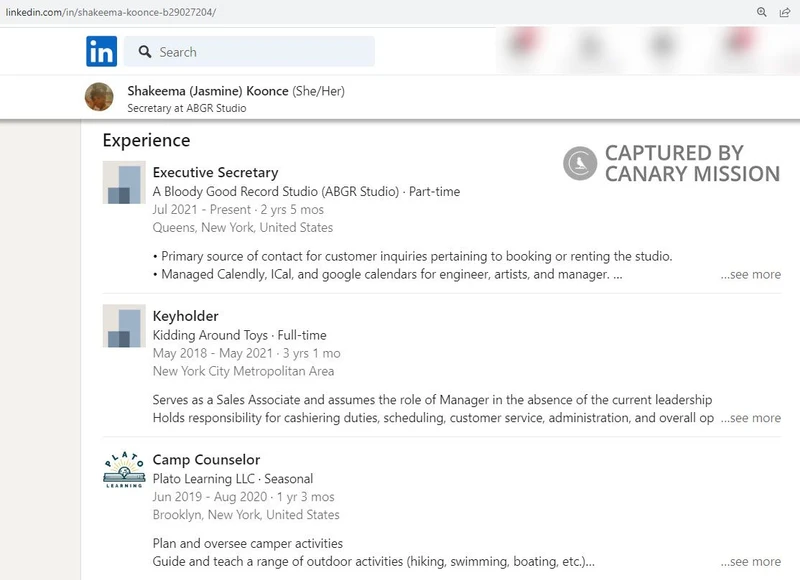Select the page URL in address bar

(111, 12)
